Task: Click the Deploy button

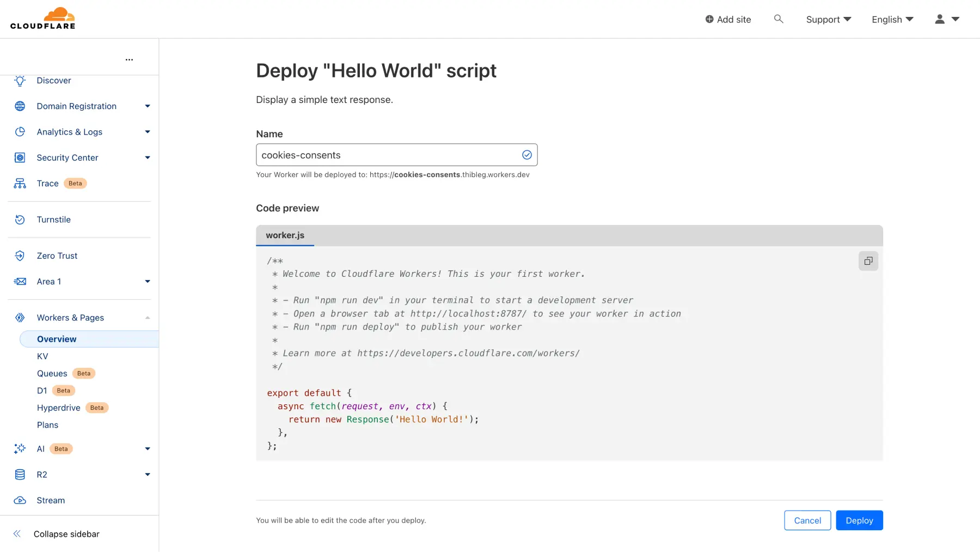Action: [859, 520]
